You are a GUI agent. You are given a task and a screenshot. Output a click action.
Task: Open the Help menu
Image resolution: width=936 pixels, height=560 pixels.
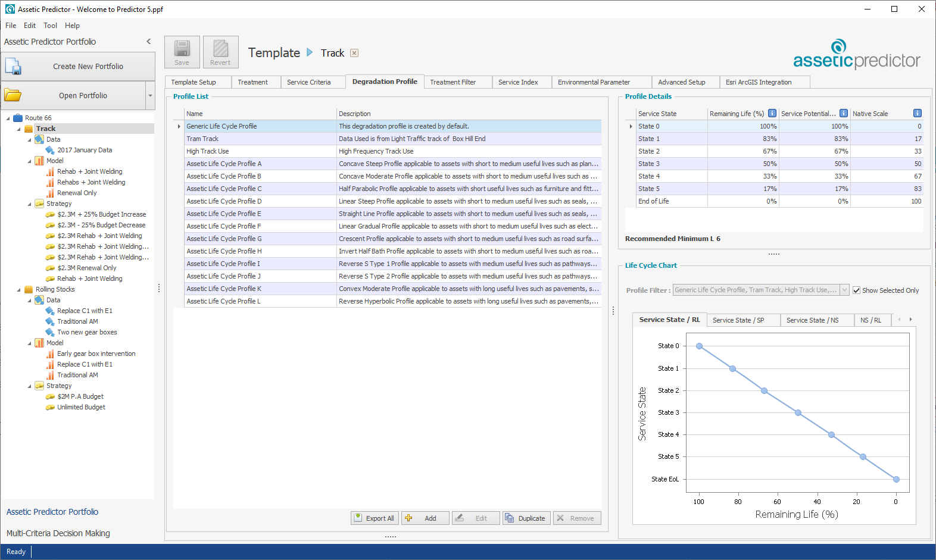coord(72,26)
